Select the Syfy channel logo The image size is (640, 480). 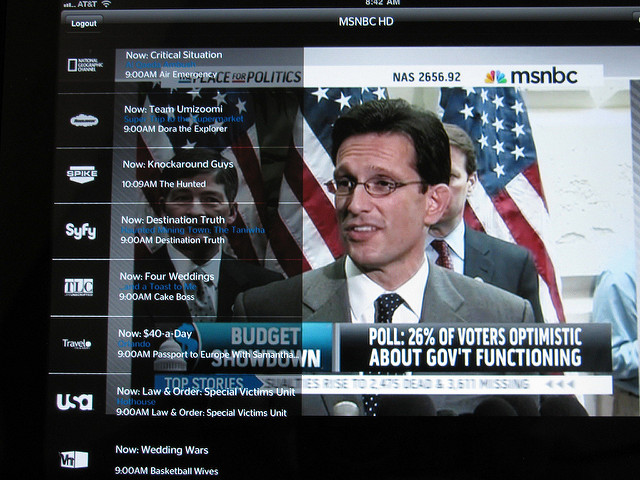coord(81,231)
